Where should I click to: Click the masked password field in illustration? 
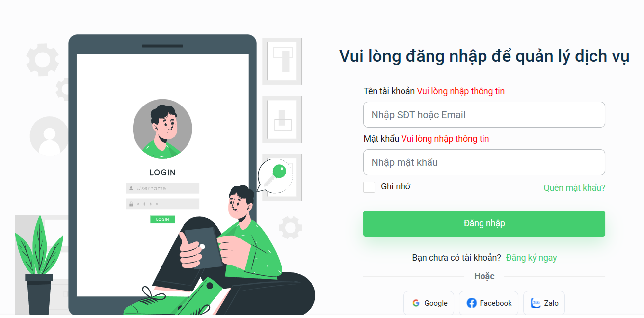162,204
